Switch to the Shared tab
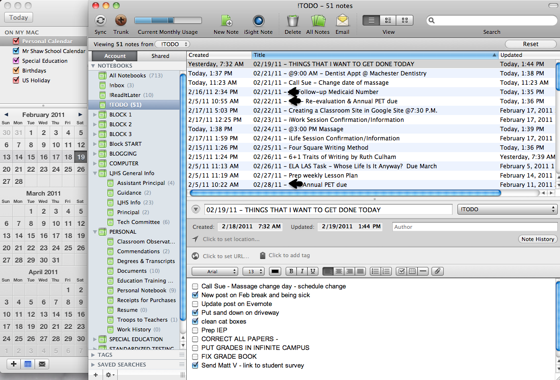Screen dimensions: 560x380 [160, 56]
